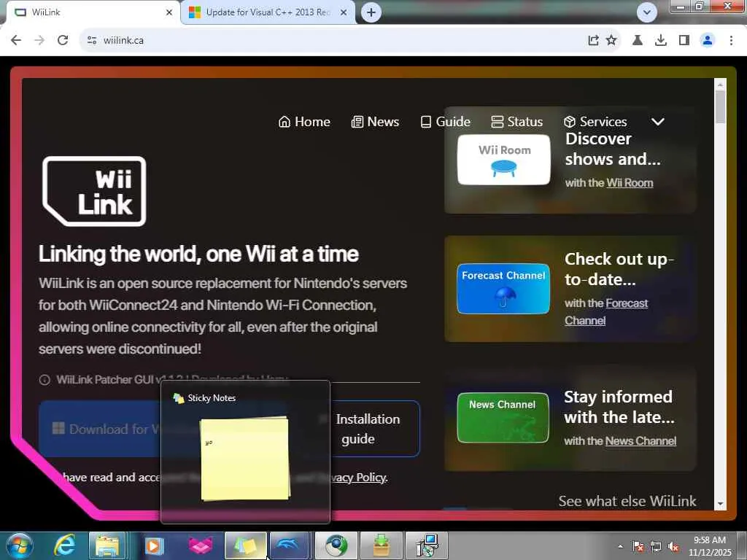Open a new browser tab

click(371, 12)
